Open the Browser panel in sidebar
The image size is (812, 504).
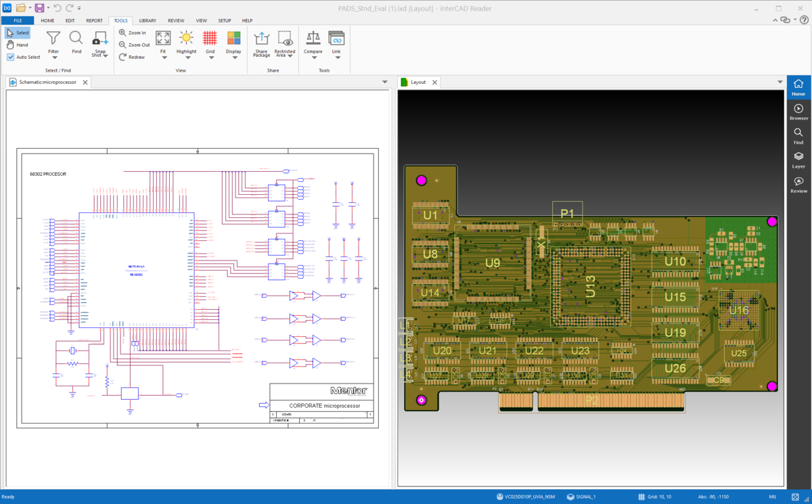(798, 112)
